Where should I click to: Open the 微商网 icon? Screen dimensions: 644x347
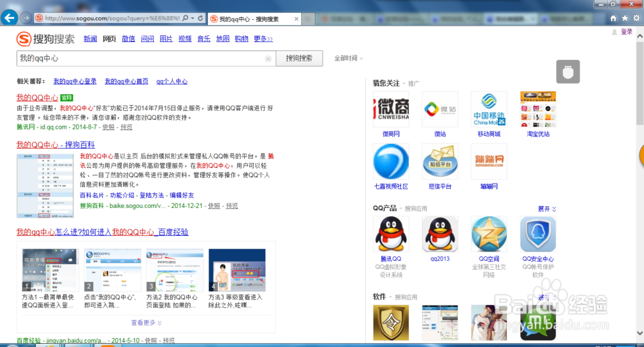(x=391, y=109)
